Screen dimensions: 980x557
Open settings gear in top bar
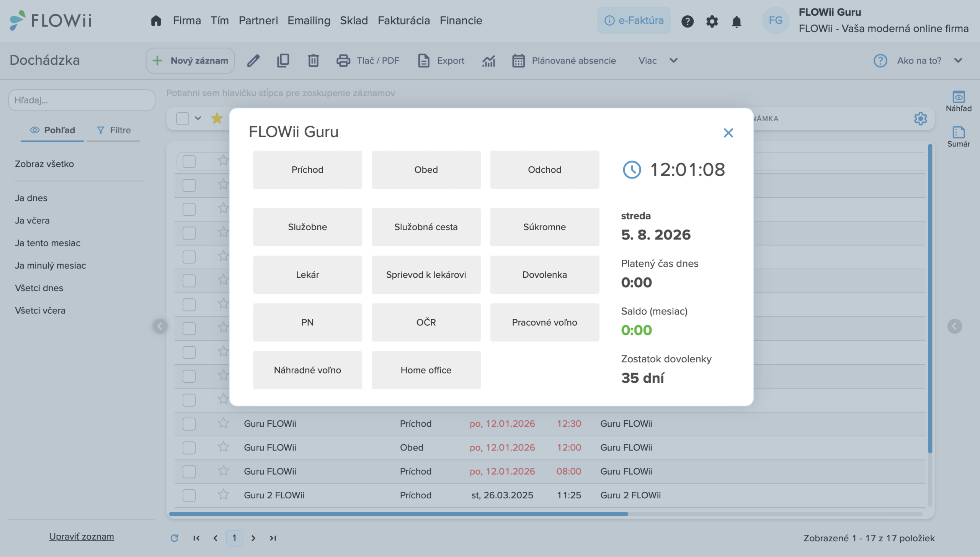[712, 21]
